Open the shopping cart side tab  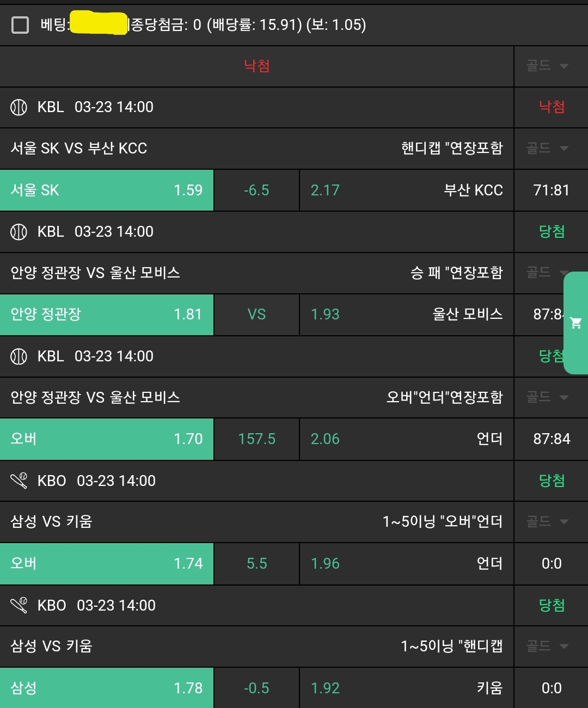[x=575, y=323]
